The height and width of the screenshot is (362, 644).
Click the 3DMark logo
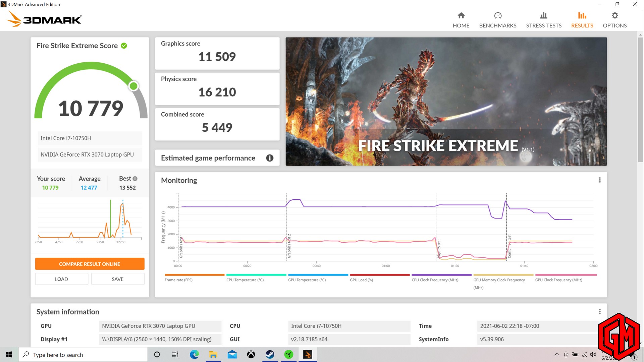(x=44, y=19)
